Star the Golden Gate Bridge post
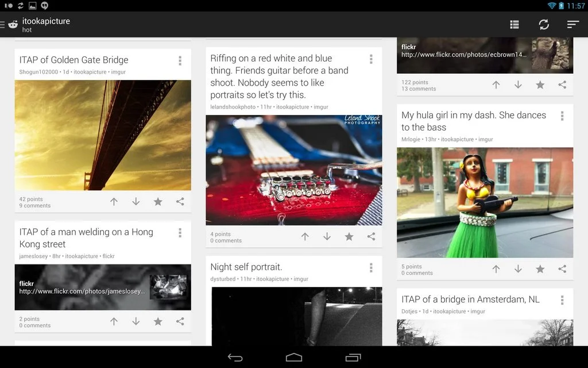 (158, 202)
